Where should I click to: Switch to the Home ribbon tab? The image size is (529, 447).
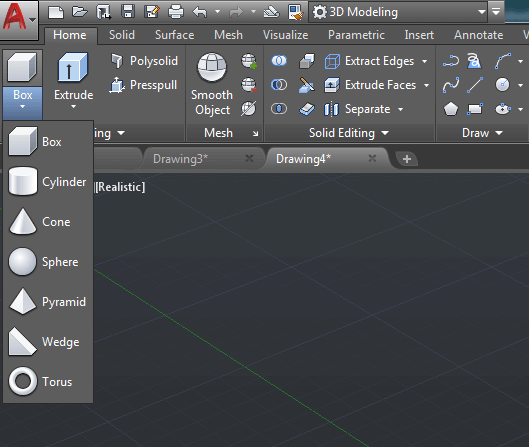(x=70, y=35)
